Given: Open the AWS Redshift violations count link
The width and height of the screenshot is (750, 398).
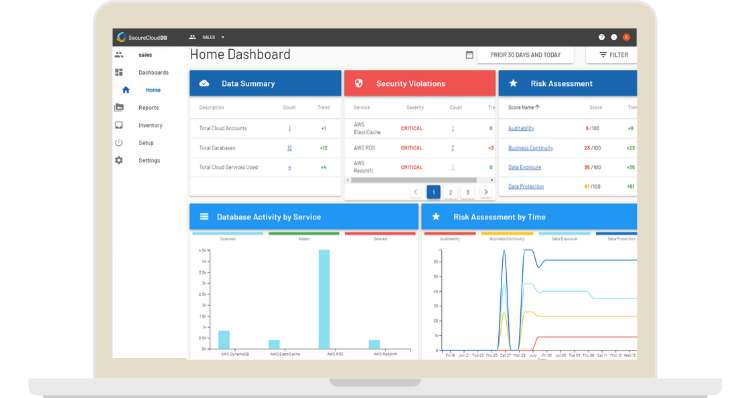Looking at the screenshot, I should pyautogui.click(x=452, y=167).
